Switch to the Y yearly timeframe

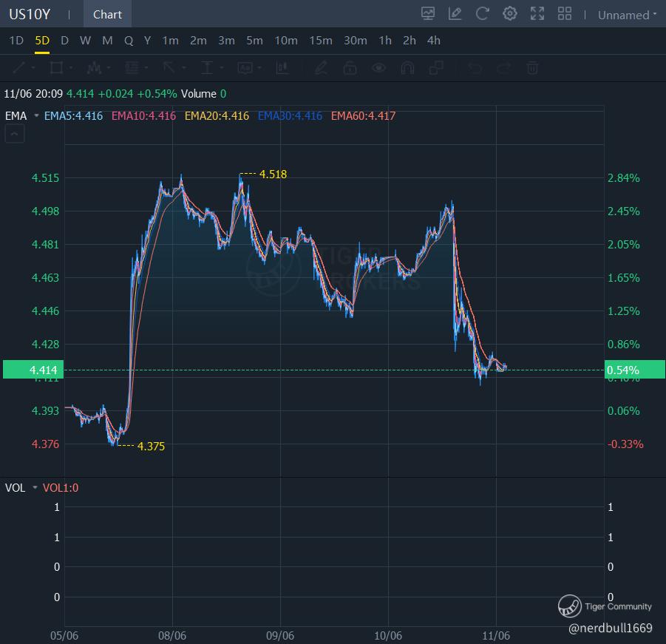click(147, 41)
